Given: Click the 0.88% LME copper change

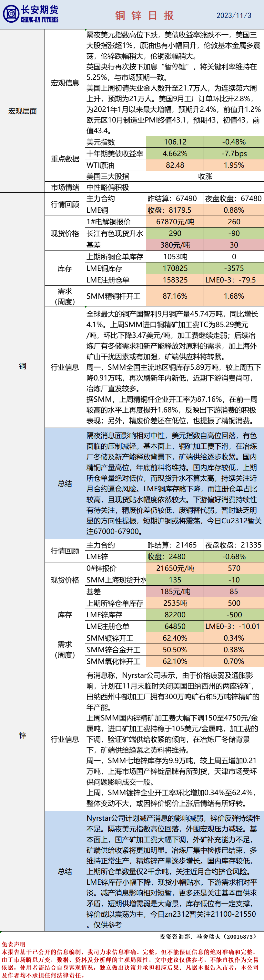Looking at the screenshot, I should click(234, 210).
